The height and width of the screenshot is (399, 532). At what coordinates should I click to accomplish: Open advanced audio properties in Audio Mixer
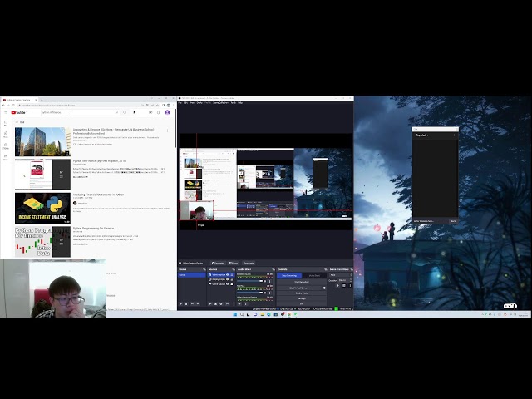[240, 303]
